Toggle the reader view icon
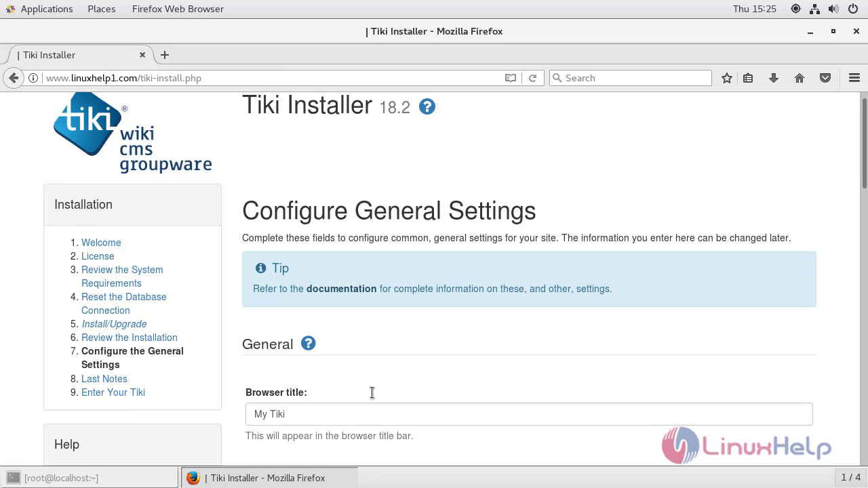The height and width of the screenshot is (488, 868). point(511,78)
